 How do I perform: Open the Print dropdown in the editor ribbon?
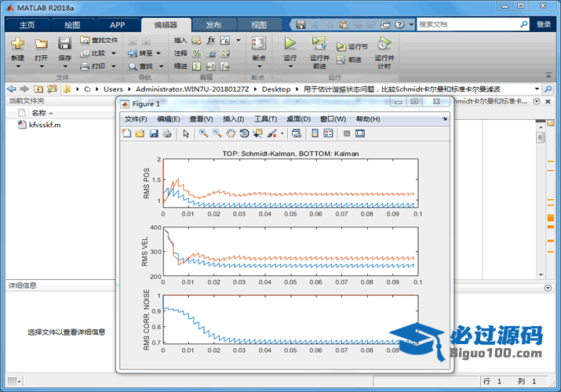[113, 67]
